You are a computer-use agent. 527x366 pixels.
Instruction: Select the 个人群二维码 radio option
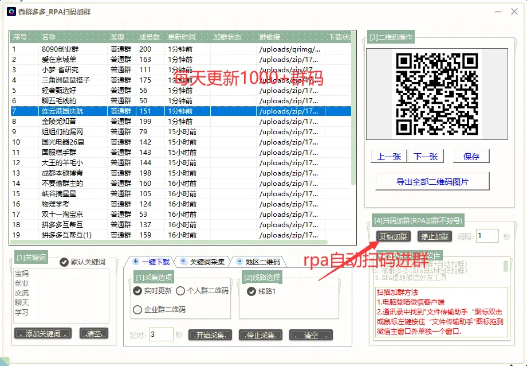180,290
